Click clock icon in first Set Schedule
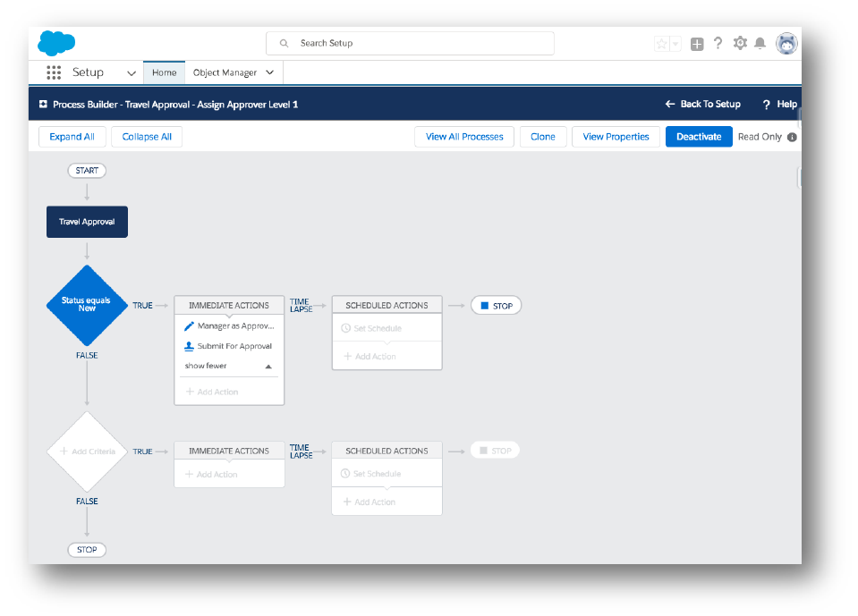 pos(346,328)
